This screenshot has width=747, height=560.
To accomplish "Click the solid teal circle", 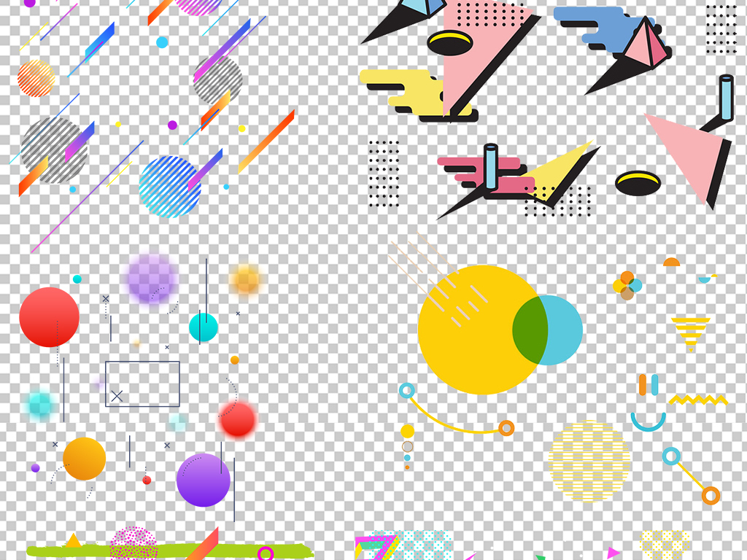I will [204, 327].
